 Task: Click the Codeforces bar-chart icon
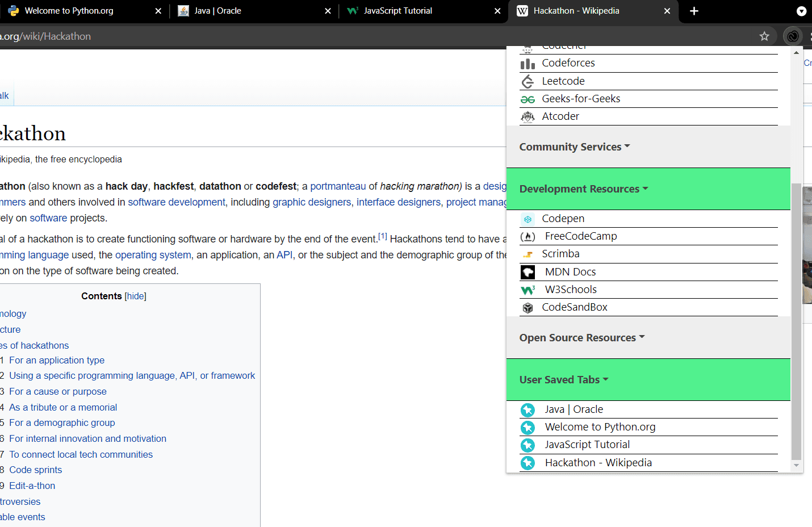point(528,64)
